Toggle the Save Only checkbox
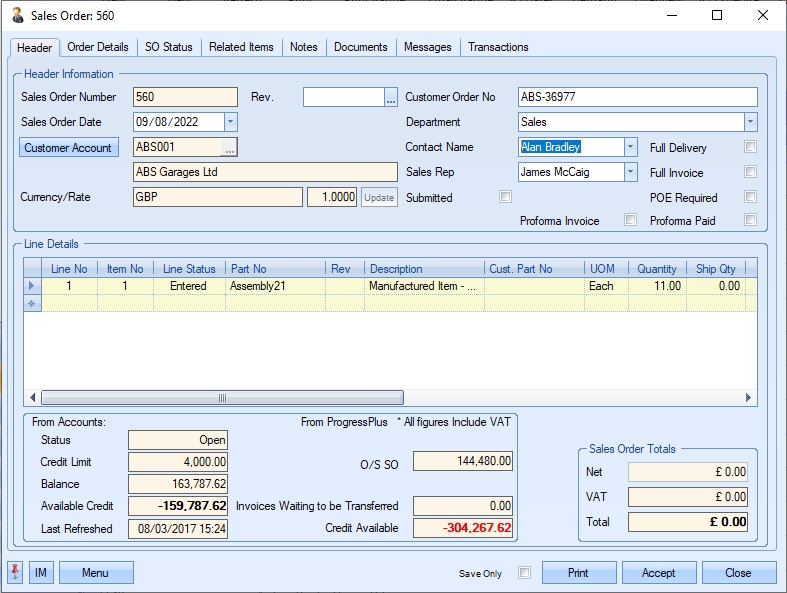The height and width of the screenshot is (593, 787). click(524, 573)
